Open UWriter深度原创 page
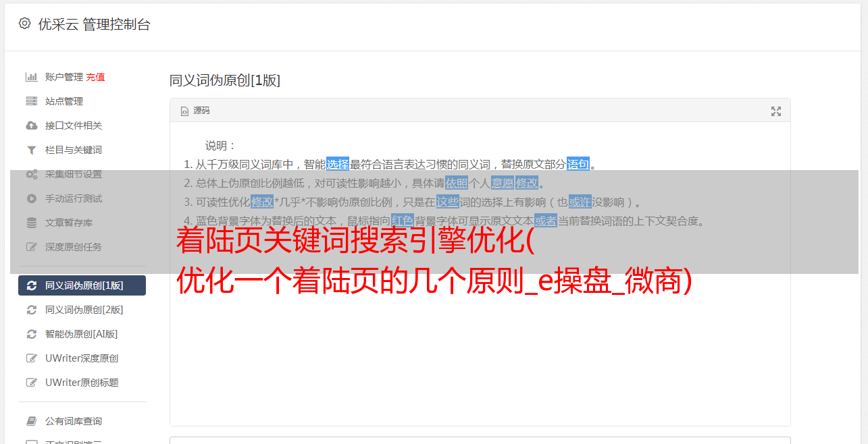The width and height of the screenshot is (868, 444). [x=82, y=358]
